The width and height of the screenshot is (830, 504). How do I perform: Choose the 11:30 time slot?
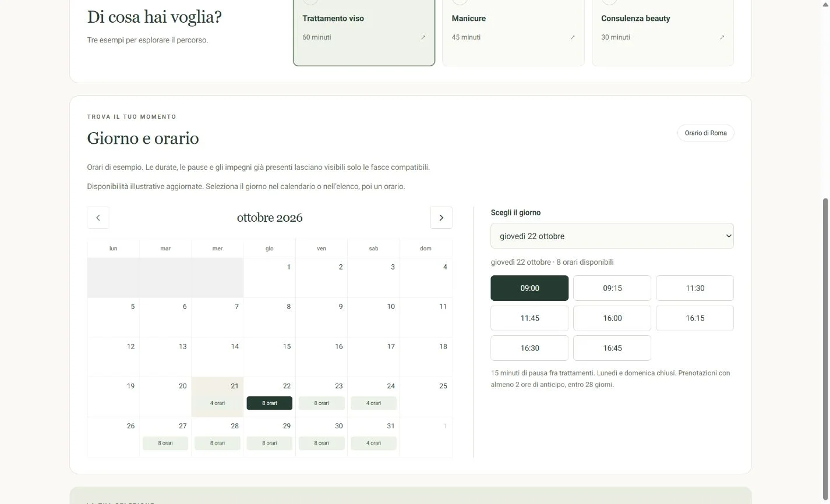695,288
